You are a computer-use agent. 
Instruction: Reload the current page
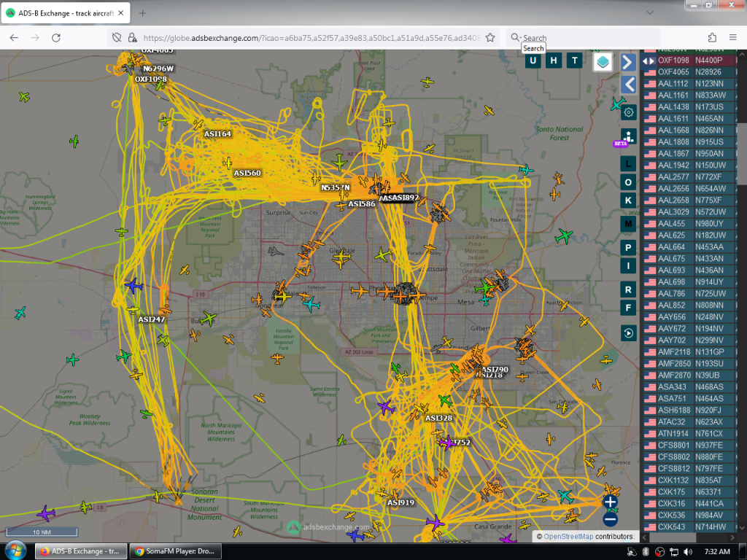pyautogui.click(x=55, y=38)
